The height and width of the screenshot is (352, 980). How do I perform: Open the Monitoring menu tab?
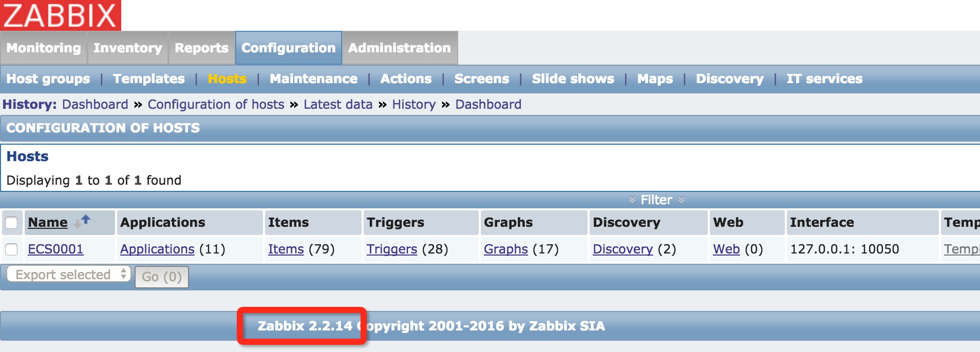click(x=44, y=48)
